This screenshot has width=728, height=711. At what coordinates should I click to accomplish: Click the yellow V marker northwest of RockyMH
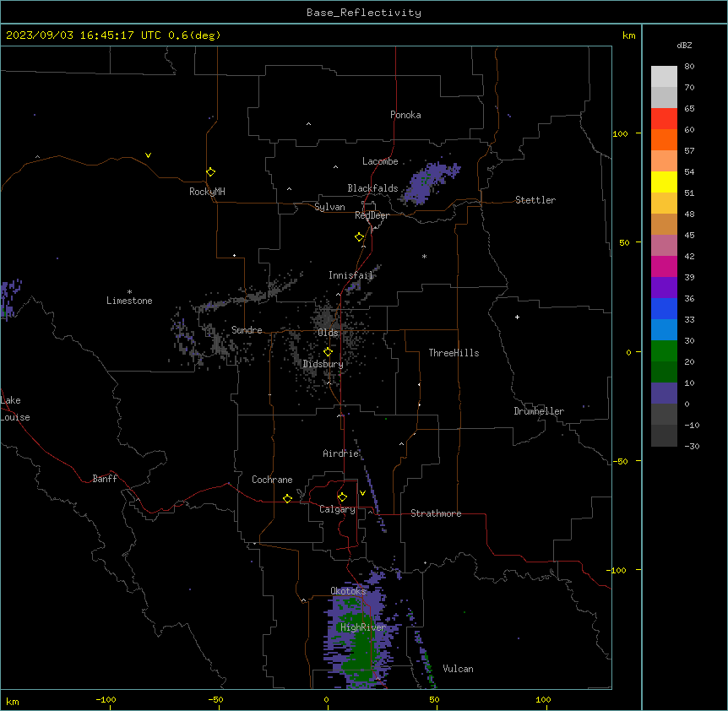(148, 155)
